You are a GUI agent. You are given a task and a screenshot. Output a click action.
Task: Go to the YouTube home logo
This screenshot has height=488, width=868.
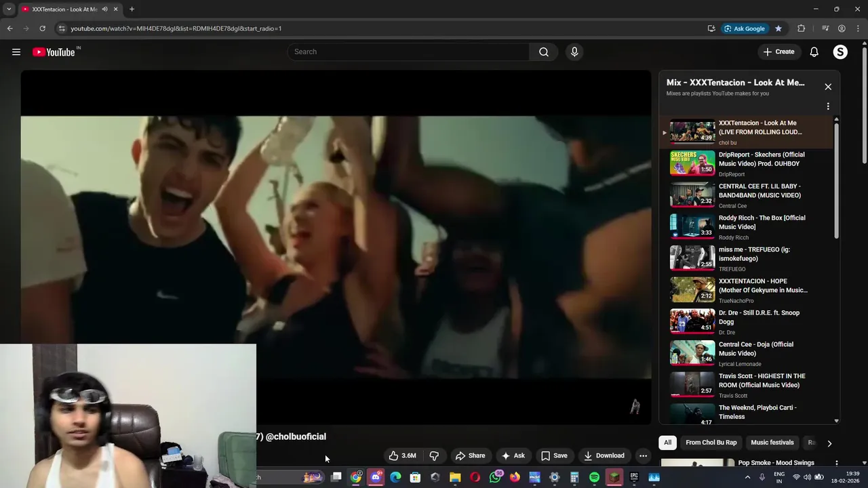pos(55,52)
